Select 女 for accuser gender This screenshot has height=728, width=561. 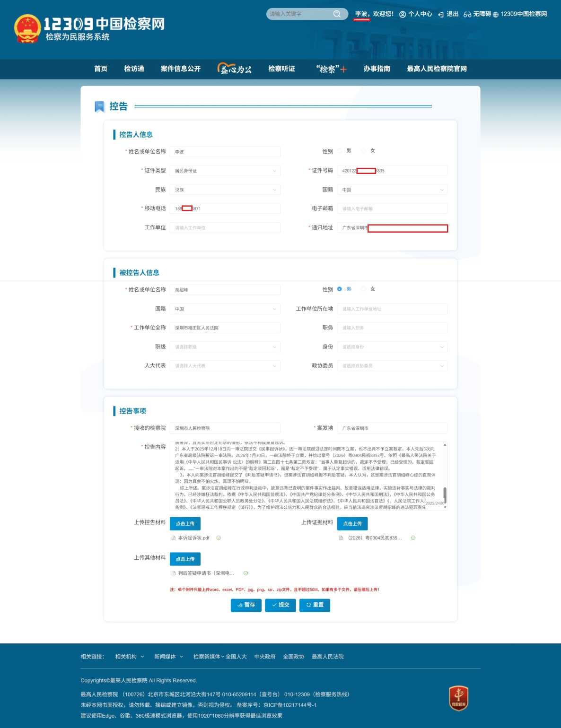pyautogui.click(x=364, y=151)
